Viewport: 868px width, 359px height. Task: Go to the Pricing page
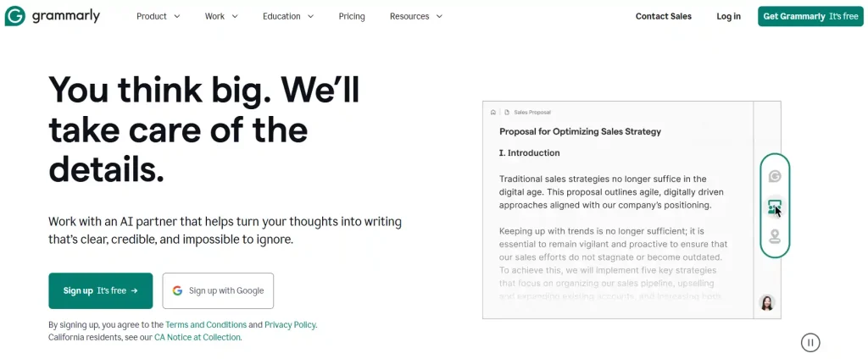pyautogui.click(x=352, y=16)
